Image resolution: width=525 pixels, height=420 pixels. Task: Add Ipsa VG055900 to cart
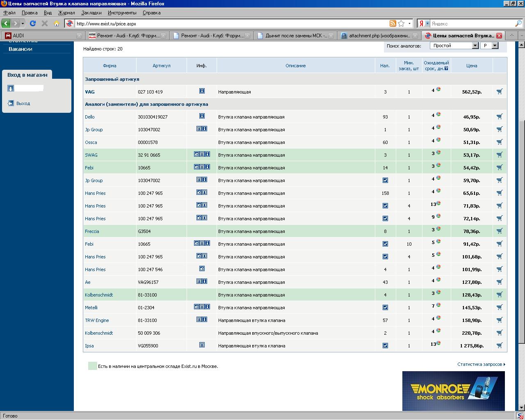point(499,345)
